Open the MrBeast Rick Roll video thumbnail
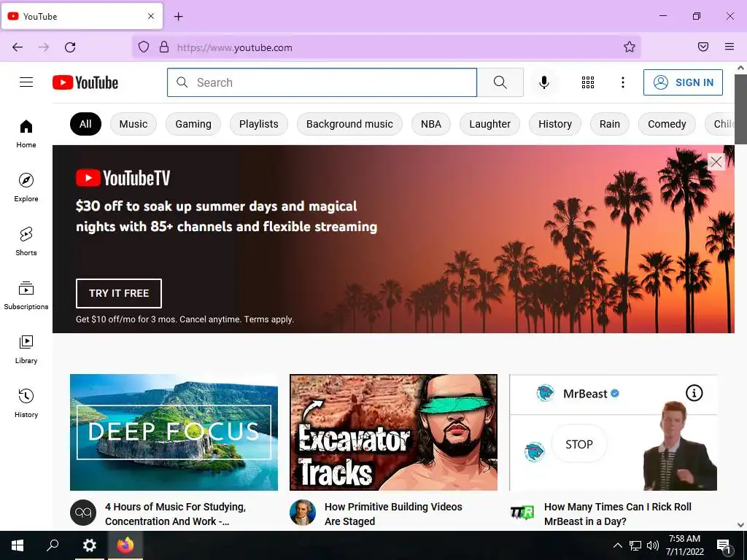The width and height of the screenshot is (747, 560). click(x=613, y=432)
